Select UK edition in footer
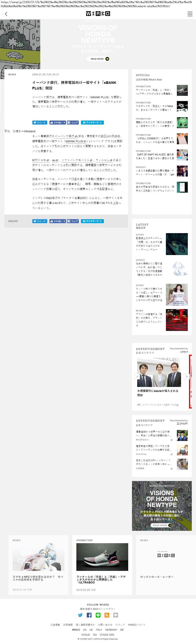The width and height of the screenshot is (196, 644). point(91,630)
